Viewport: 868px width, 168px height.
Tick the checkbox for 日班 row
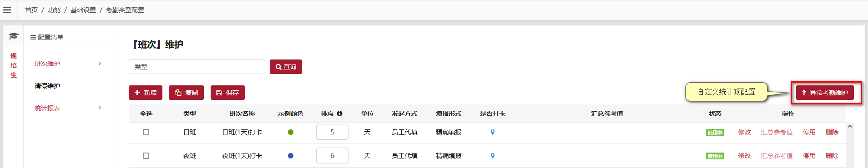(146, 132)
